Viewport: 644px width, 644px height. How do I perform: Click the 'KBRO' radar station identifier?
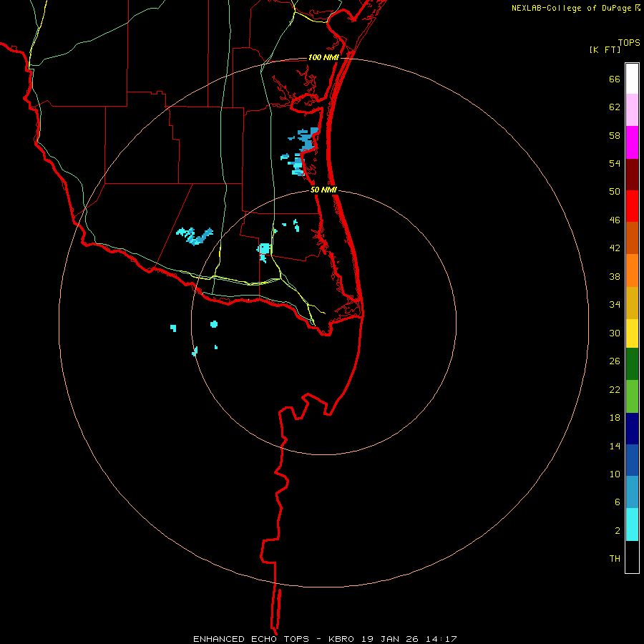pyautogui.click(x=343, y=639)
